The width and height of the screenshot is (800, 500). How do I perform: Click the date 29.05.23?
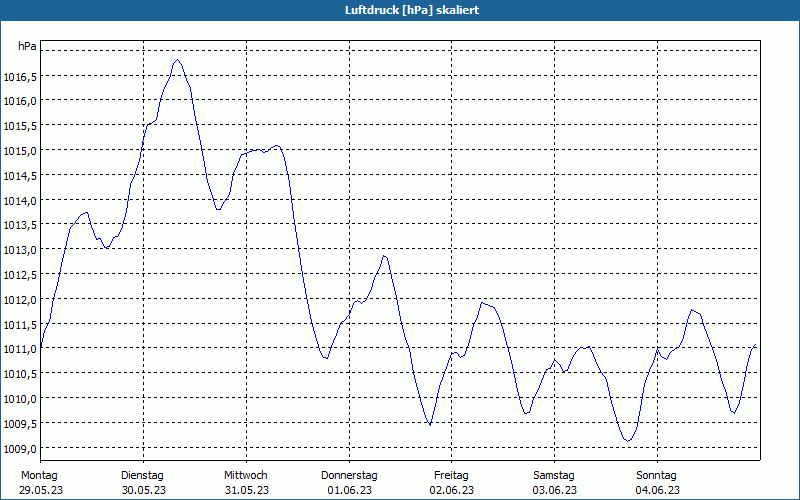pos(41,490)
